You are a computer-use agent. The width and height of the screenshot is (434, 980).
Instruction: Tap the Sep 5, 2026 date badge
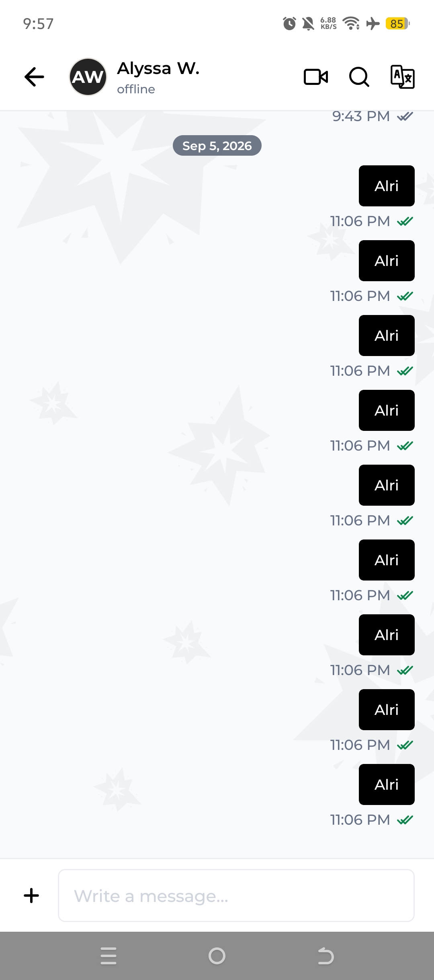(x=217, y=146)
